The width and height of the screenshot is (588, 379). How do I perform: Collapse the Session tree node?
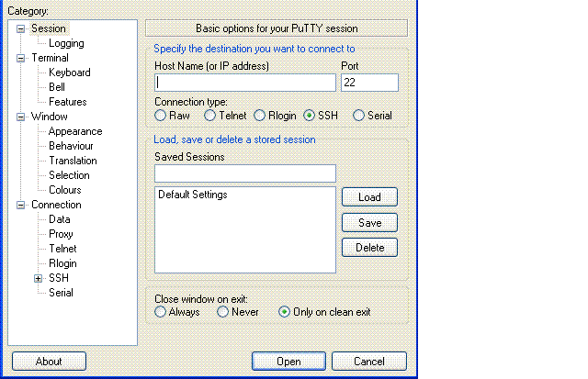(21, 28)
